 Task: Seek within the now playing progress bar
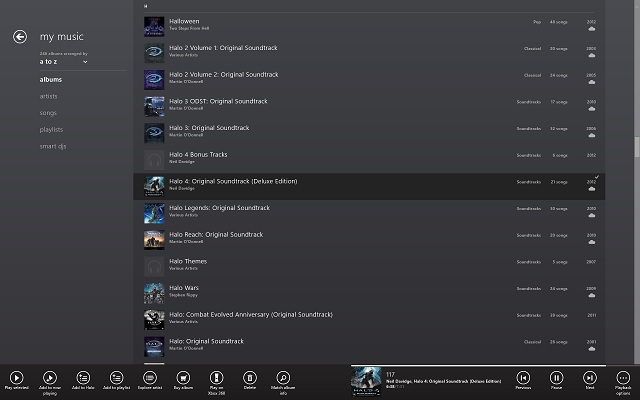pos(478,365)
